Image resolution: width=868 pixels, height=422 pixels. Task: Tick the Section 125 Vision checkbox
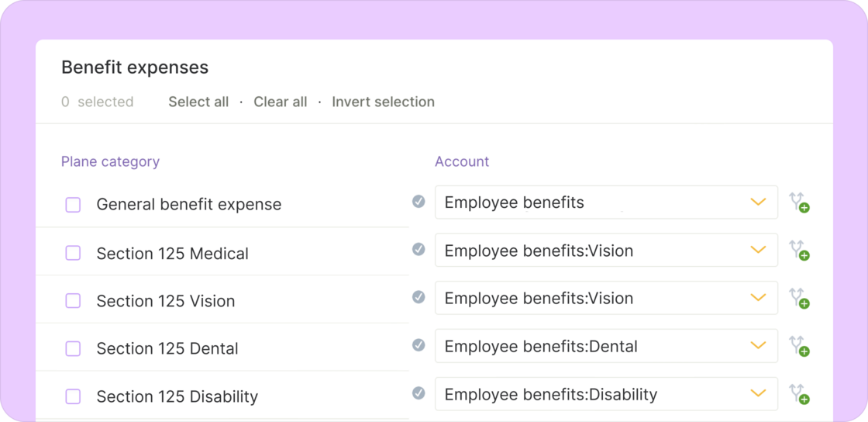[x=73, y=301]
